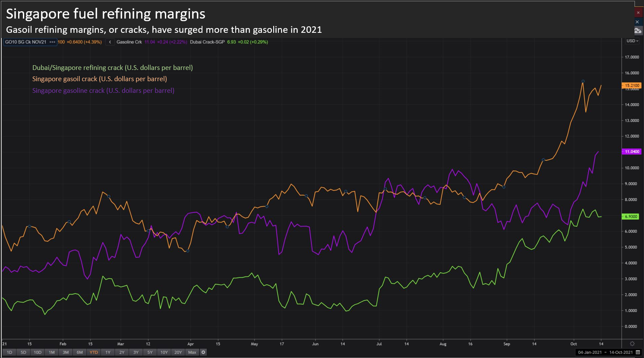Close the panel with the red X icon
Viewport: 644px width, 358px height.
(x=638, y=13)
